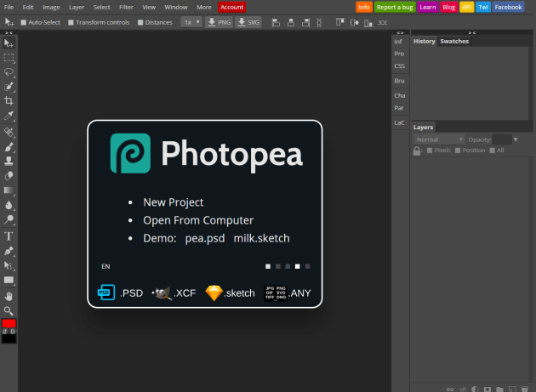Switch to the Swatches tab
The width and height of the screenshot is (536, 392).
pos(454,41)
